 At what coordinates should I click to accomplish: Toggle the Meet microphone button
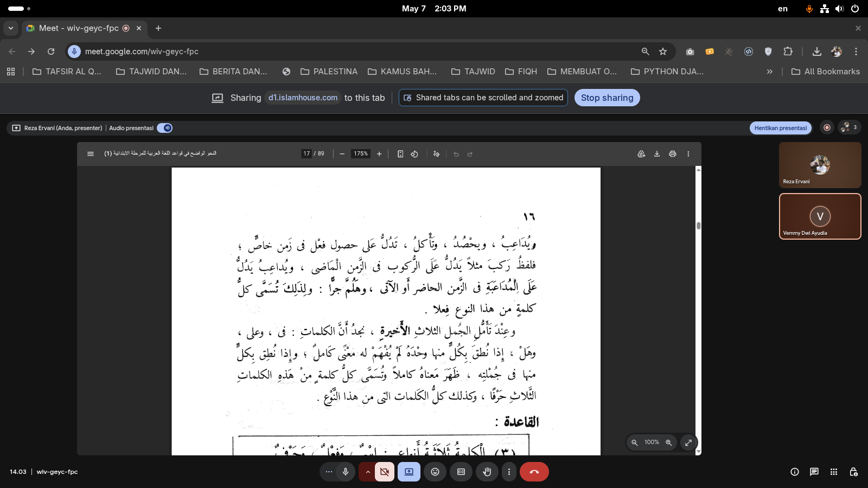(346, 472)
